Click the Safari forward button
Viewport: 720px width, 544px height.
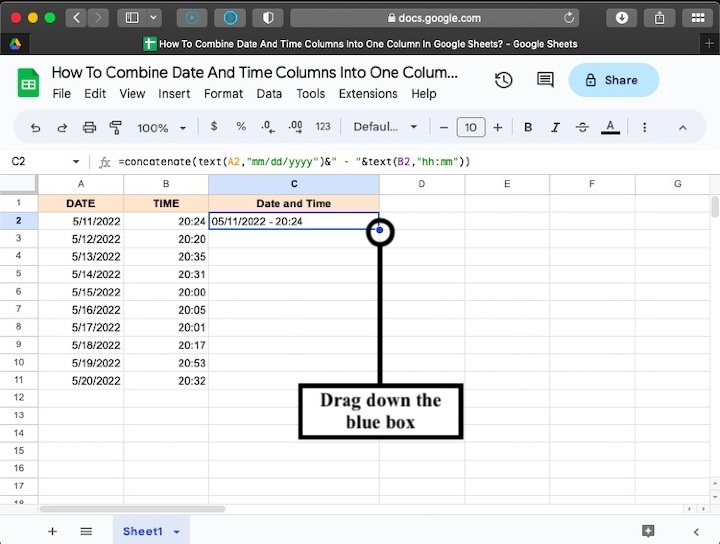pos(98,18)
